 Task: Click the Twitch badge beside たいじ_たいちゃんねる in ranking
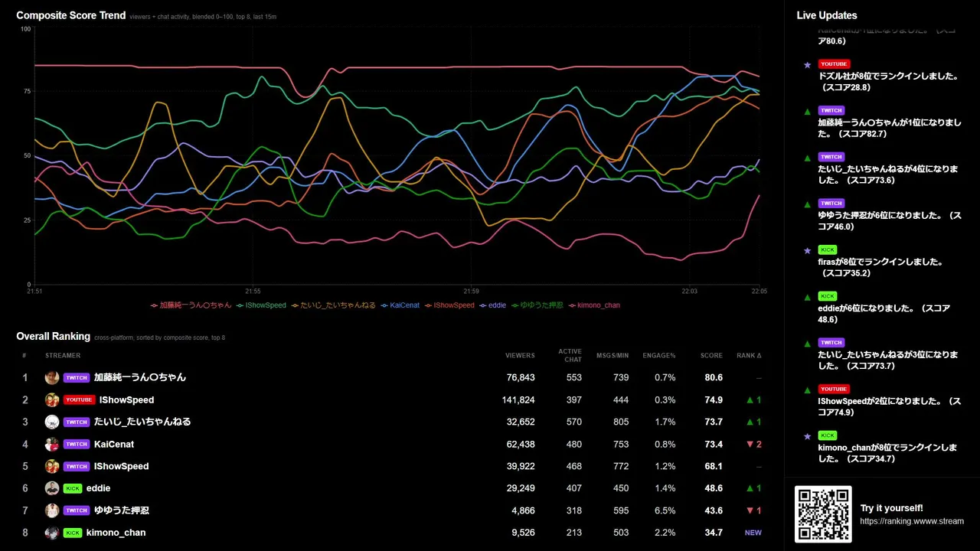coord(77,422)
